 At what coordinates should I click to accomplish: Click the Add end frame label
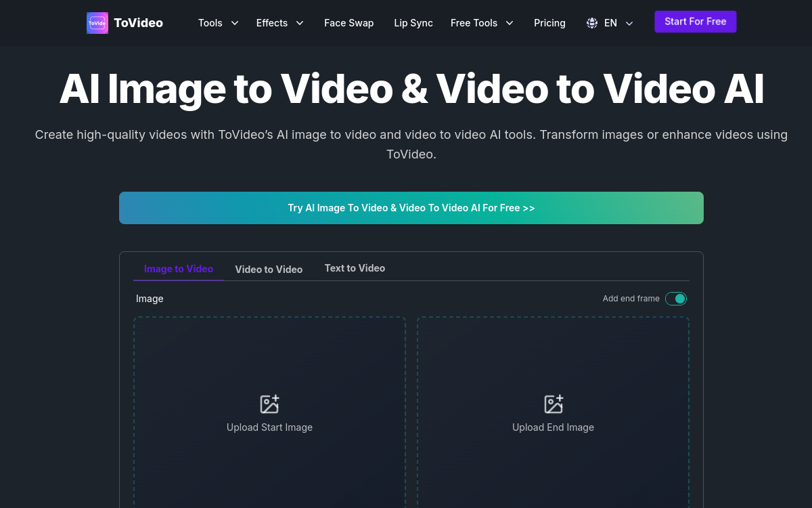[631, 299]
